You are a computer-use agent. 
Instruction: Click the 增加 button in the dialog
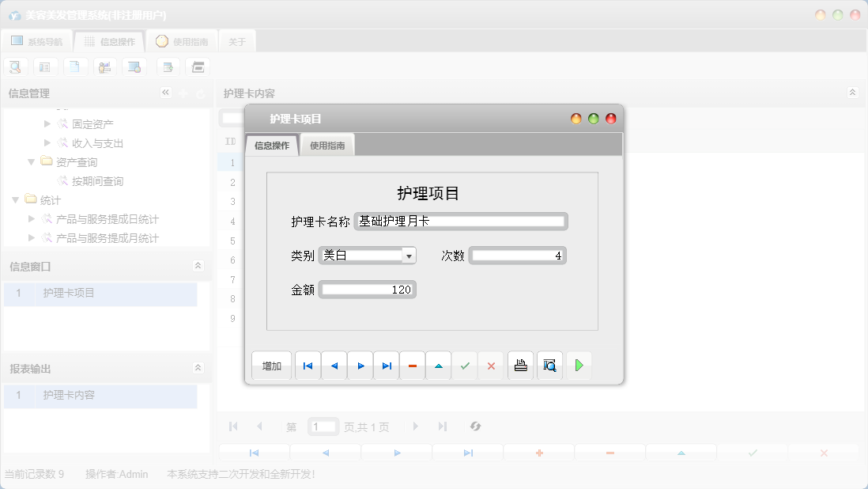click(x=271, y=365)
